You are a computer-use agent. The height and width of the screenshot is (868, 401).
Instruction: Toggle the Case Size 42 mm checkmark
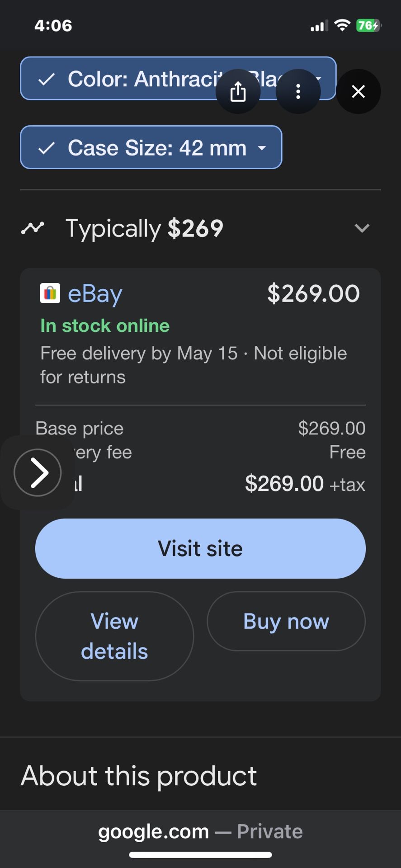(x=47, y=148)
